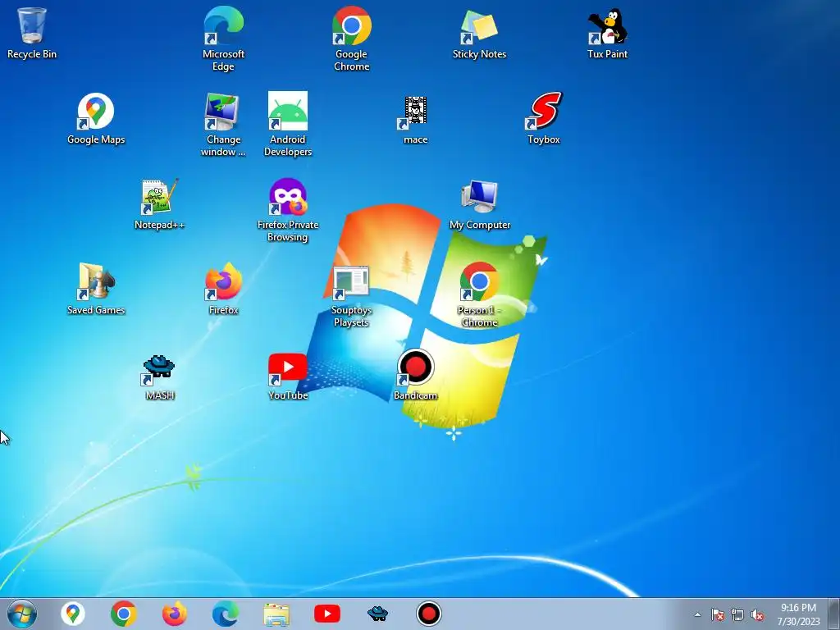Click the MASH hat taskbar icon
Screen dimensions: 840x630
click(x=377, y=614)
